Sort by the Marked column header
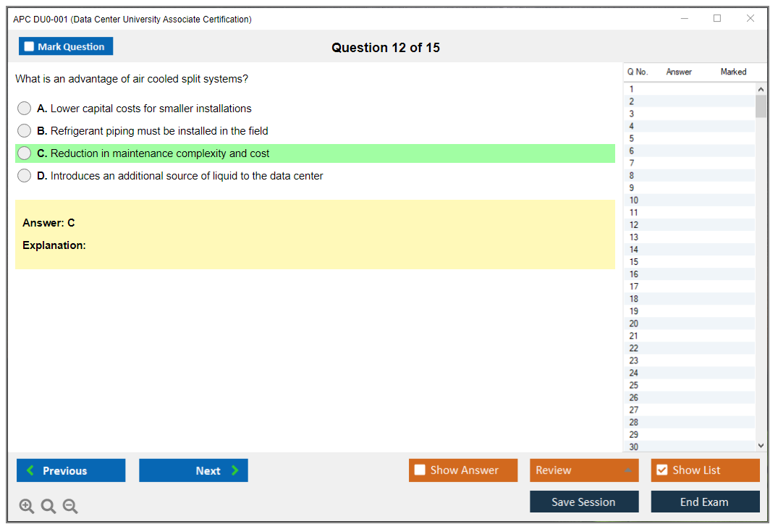This screenshot has height=532, width=778. click(733, 72)
